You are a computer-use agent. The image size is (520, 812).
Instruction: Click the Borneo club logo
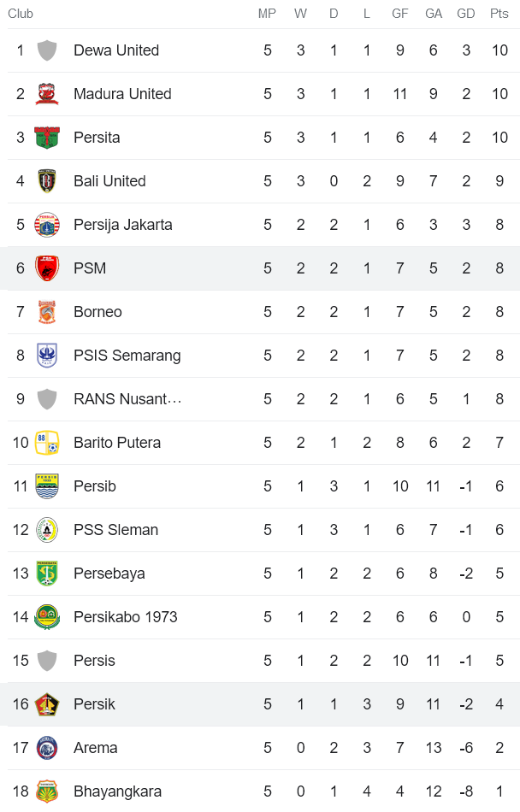(47, 311)
